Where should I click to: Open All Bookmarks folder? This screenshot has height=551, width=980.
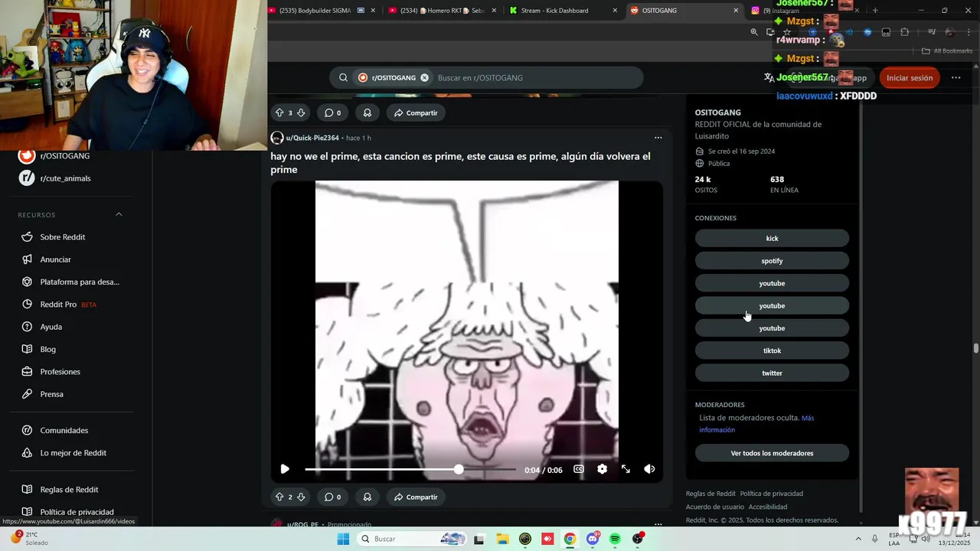(x=947, y=51)
